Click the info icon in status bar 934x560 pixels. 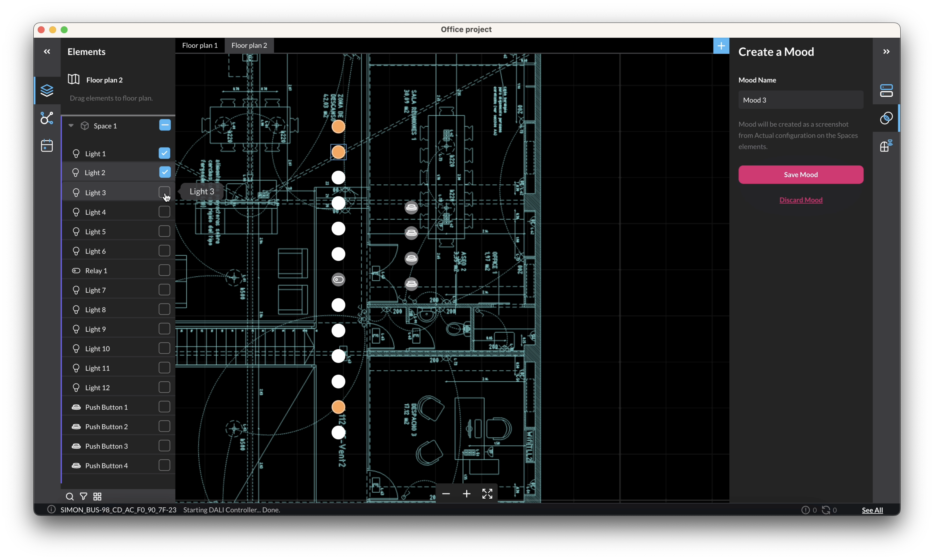(51, 509)
